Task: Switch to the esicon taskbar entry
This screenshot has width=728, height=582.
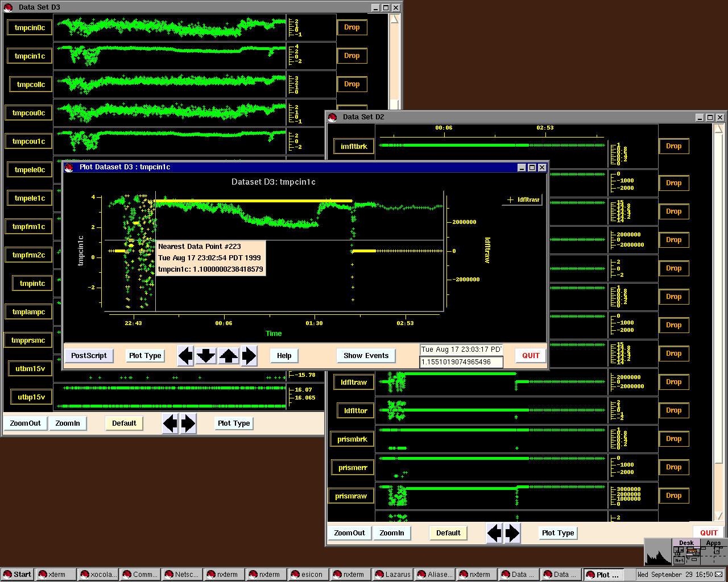Action: click(x=309, y=575)
